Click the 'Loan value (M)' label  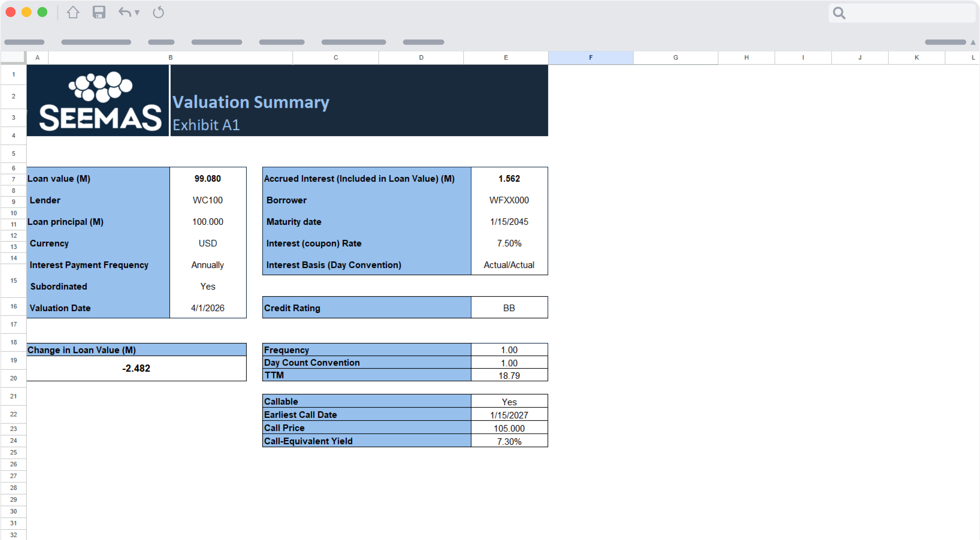pos(59,178)
